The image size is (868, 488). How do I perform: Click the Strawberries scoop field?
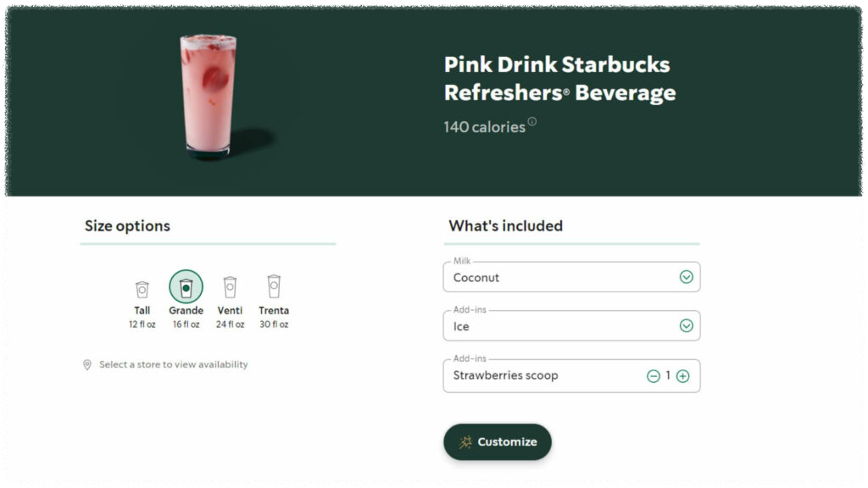(x=571, y=375)
